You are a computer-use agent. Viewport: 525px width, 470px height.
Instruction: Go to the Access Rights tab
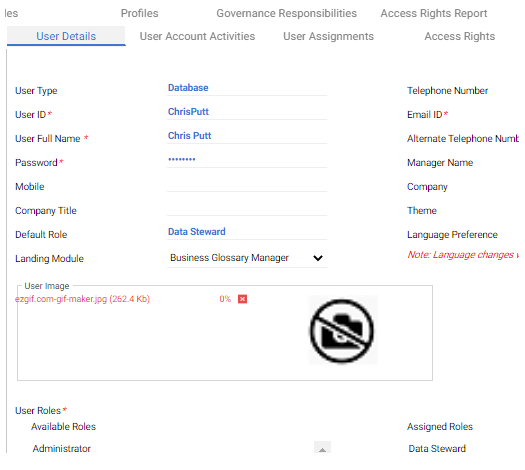point(459,36)
